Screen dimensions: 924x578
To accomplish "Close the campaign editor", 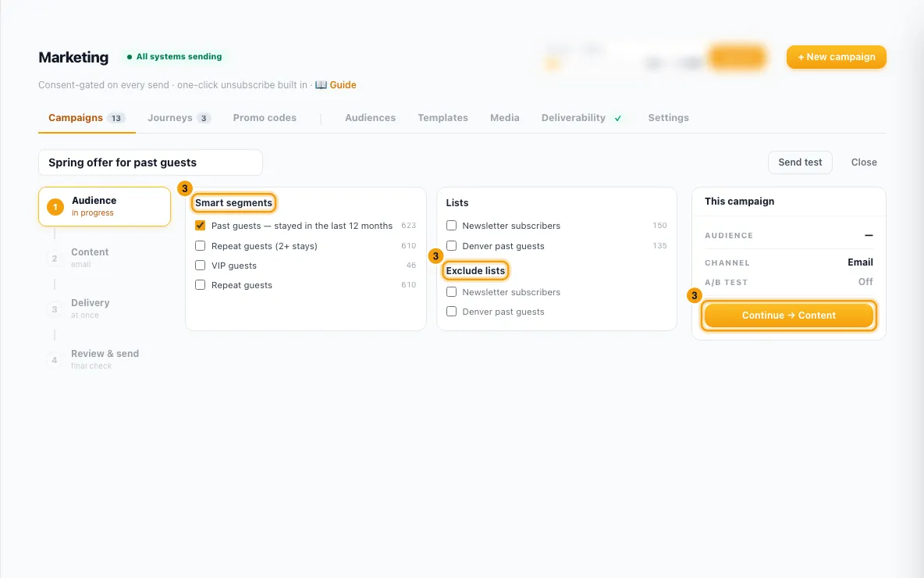I will [x=864, y=162].
